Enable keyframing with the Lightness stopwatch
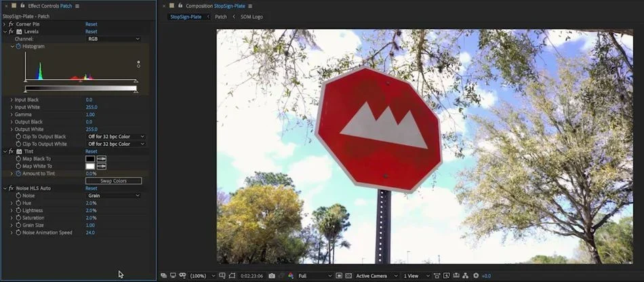The width and height of the screenshot is (644, 282). click(18, 211)
